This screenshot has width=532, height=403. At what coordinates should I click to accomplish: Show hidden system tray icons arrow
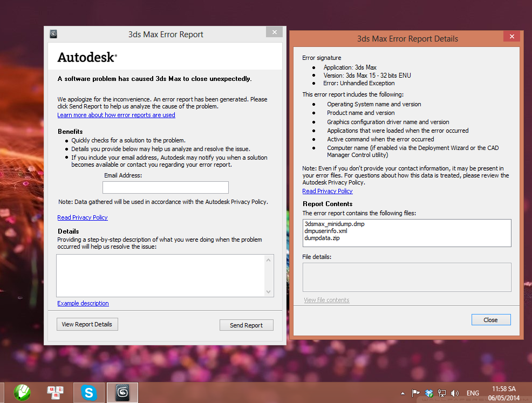point(403,393)
